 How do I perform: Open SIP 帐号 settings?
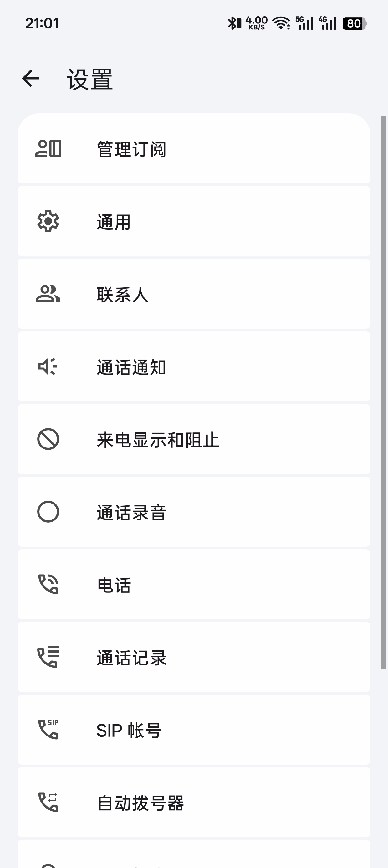(194, 730)
